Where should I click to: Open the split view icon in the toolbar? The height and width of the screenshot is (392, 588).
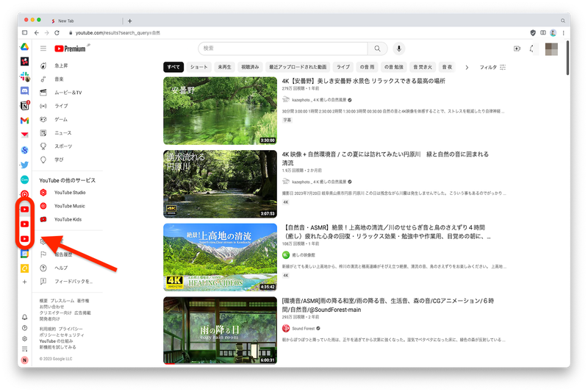542,32
